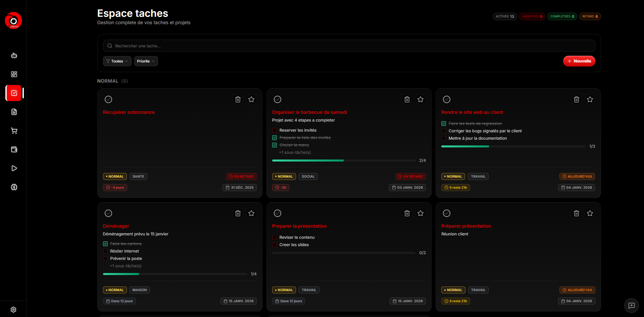This screenshot has height=317, width=644.
Task: Click the red 'Nouvelle' button
Action: pyautogui.click(x=579, y=61)
